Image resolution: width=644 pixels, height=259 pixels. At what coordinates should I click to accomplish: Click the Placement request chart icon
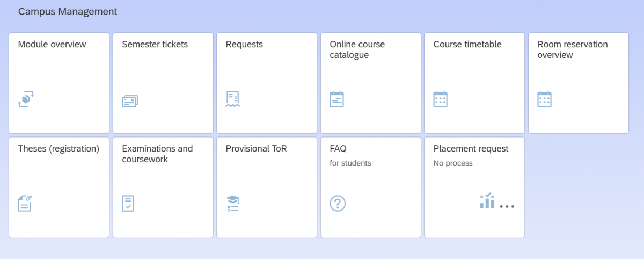[x=487, y=201]
